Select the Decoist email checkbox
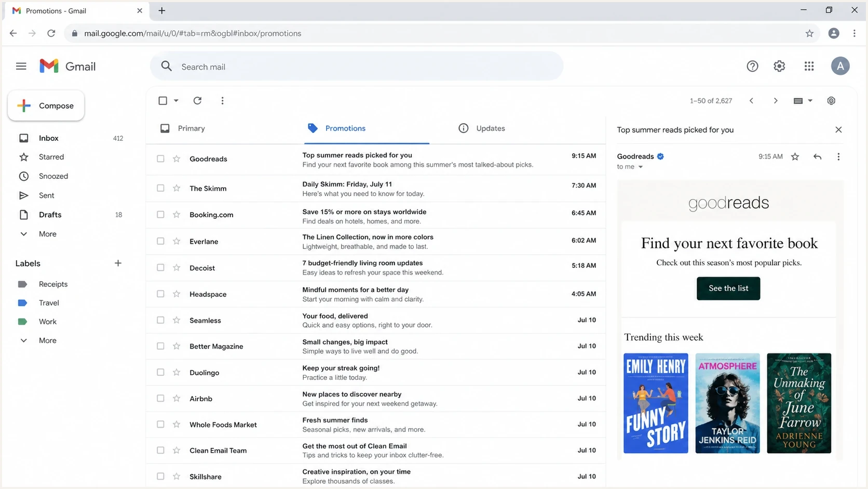Screen dimensions: 868x489 [160, 268]
